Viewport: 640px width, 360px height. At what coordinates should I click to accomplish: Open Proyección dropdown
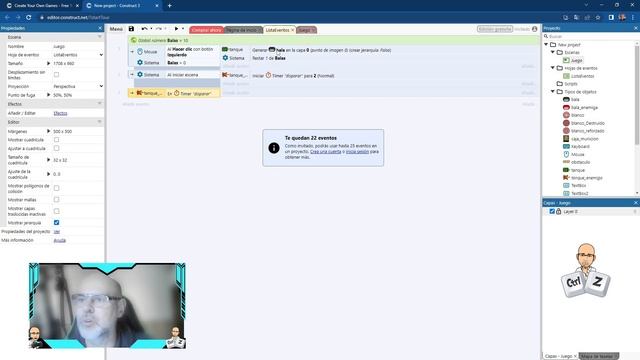[x=78, y=87]
